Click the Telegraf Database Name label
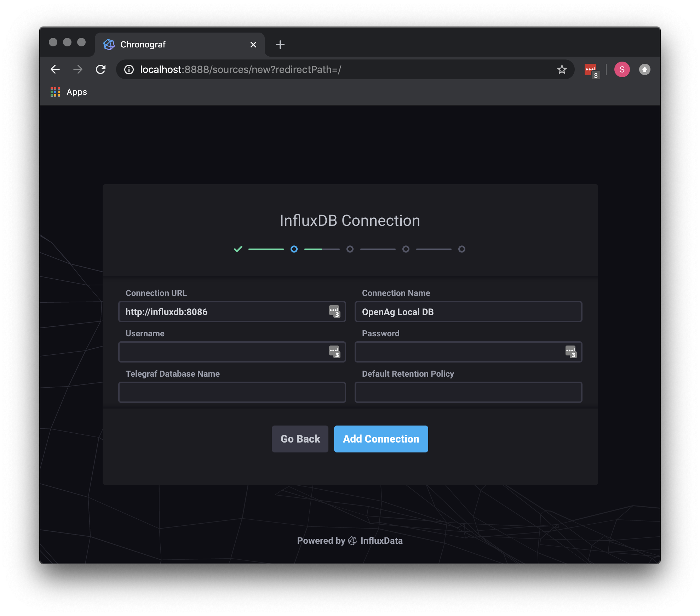This screenshot has height=616, width=700. 172,374
